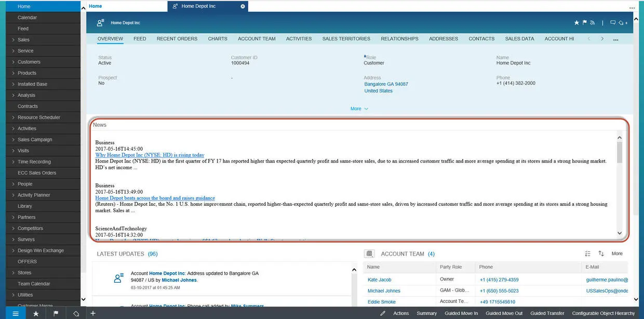Image resolution: width=644 pixels, height=319 pixels.
Task: Expand the Service menu in the sidebar
Action: [x=13, y=51]
